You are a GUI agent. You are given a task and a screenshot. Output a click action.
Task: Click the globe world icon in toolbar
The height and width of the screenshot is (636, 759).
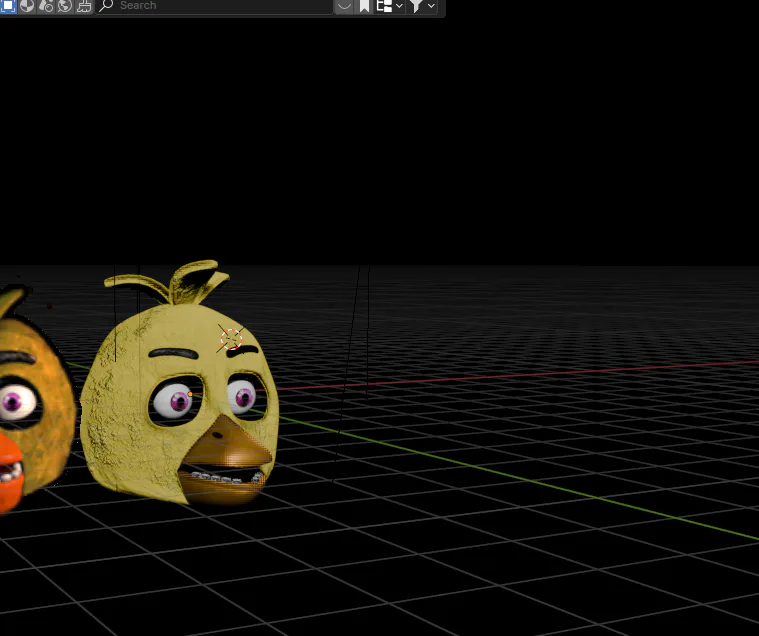tap(65, 6)
